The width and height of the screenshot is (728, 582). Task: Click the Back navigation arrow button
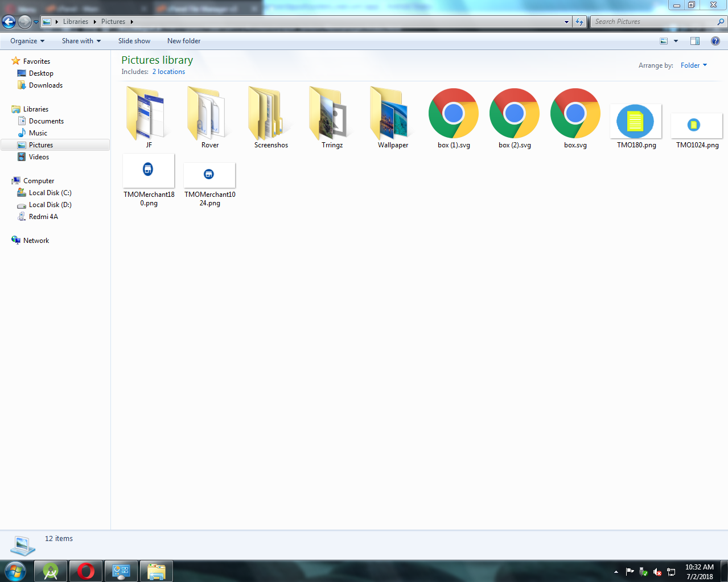click(9, 22)
